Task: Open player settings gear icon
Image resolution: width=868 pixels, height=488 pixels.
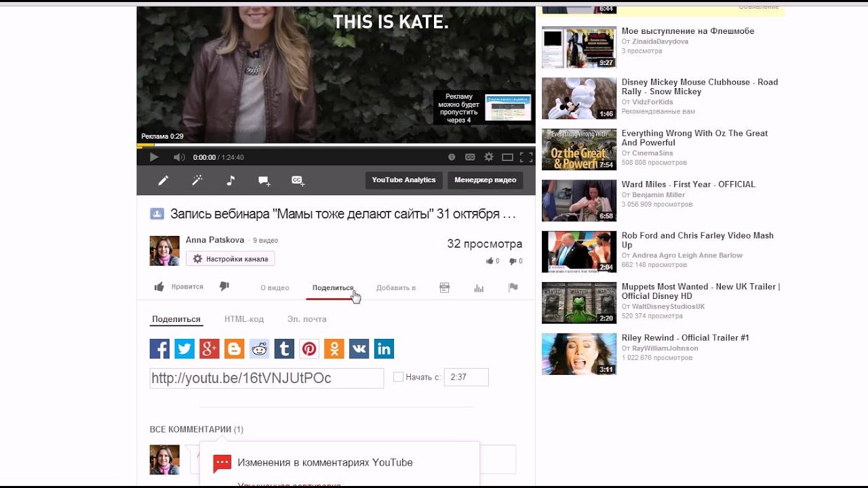Action: click(x=488, y=157)
